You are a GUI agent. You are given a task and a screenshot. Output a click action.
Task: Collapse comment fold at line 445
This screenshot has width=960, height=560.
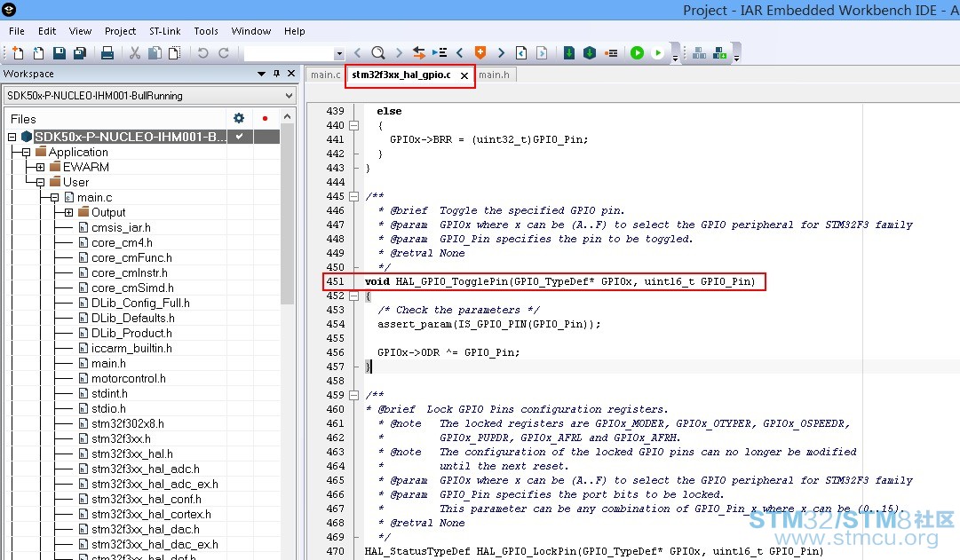coord(353,196)
